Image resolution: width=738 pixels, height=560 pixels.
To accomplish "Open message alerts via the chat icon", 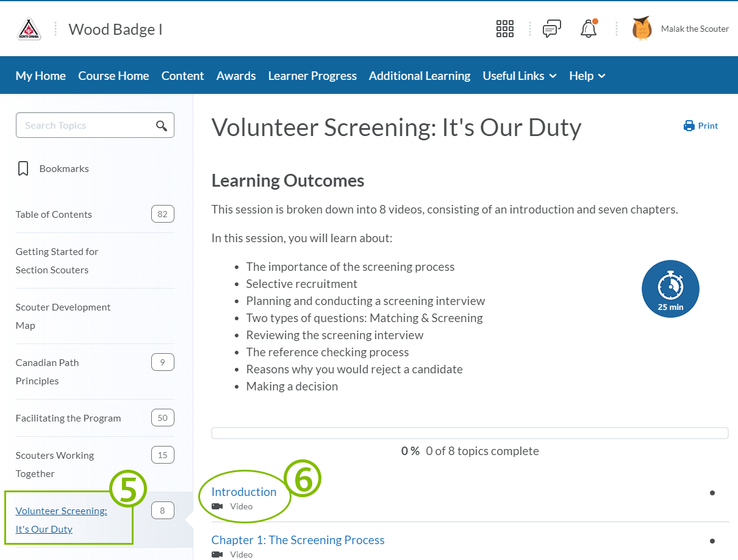I will [552, 28].
